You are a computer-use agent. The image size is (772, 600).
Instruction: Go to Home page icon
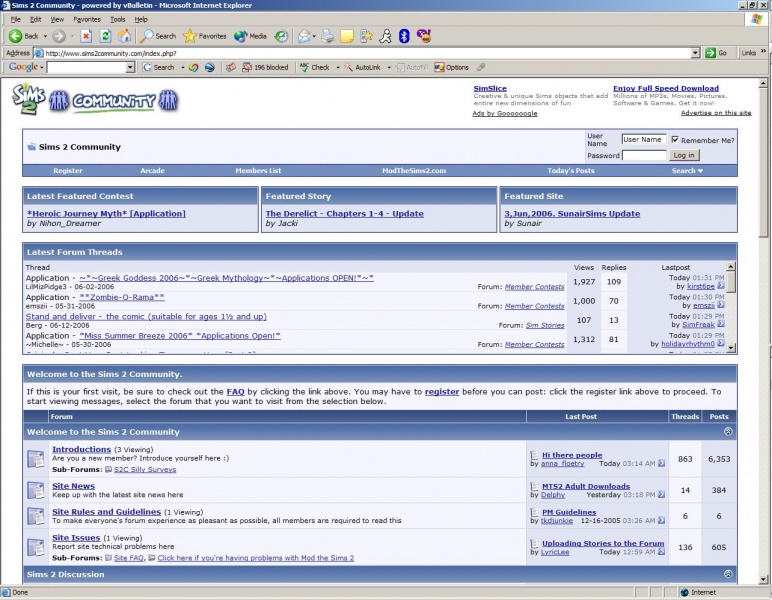(x=125, y=36)
